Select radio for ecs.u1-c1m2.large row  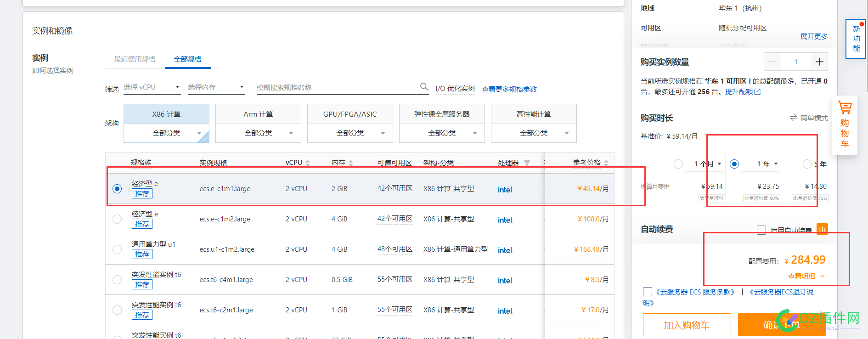point(117,249)
